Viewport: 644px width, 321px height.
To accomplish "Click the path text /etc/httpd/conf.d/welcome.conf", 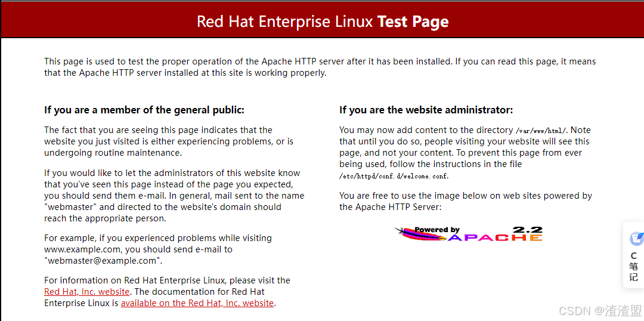I will [394, 177].
